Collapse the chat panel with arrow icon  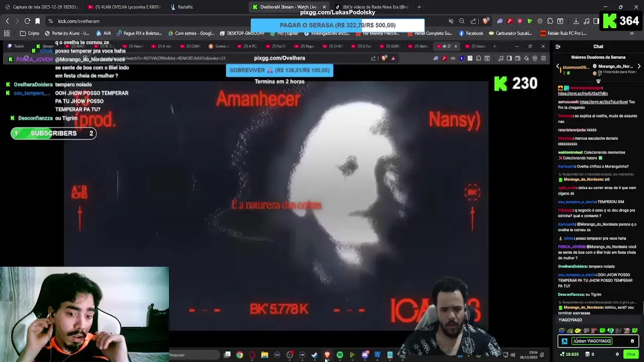(x=558, y=47)
